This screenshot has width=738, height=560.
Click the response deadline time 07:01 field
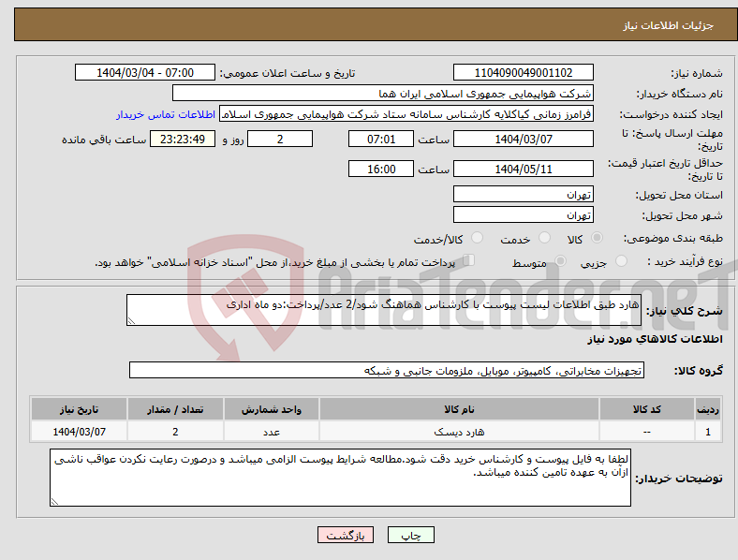tap(381, 139)
